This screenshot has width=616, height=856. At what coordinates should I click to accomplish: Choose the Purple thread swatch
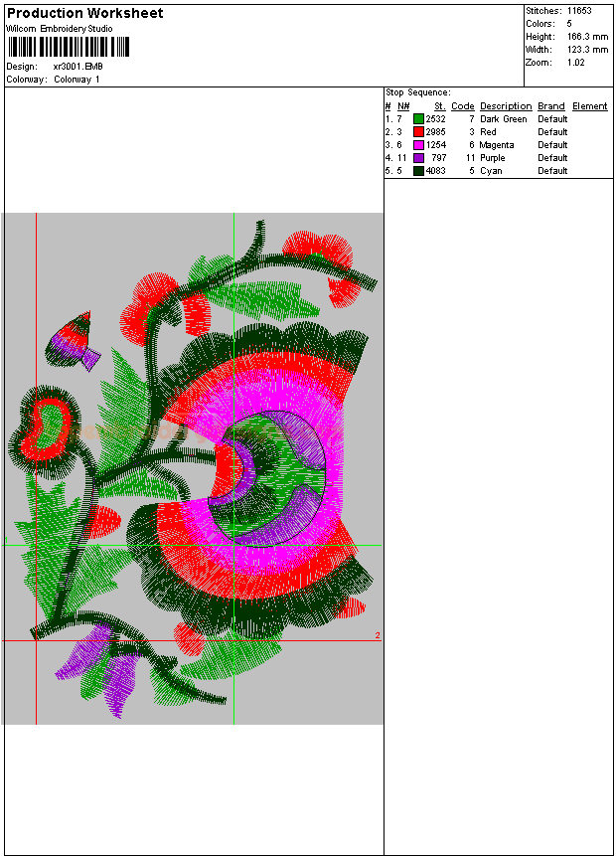tap(418, 158)
